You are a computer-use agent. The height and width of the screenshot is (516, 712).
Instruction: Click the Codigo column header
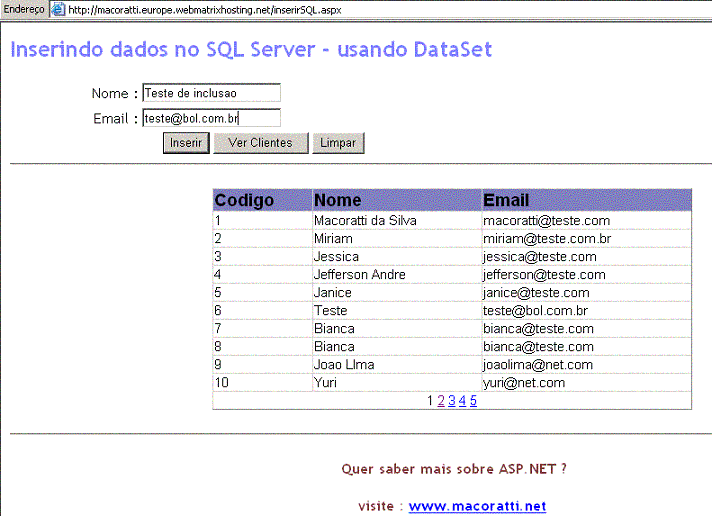click(262, 200)
